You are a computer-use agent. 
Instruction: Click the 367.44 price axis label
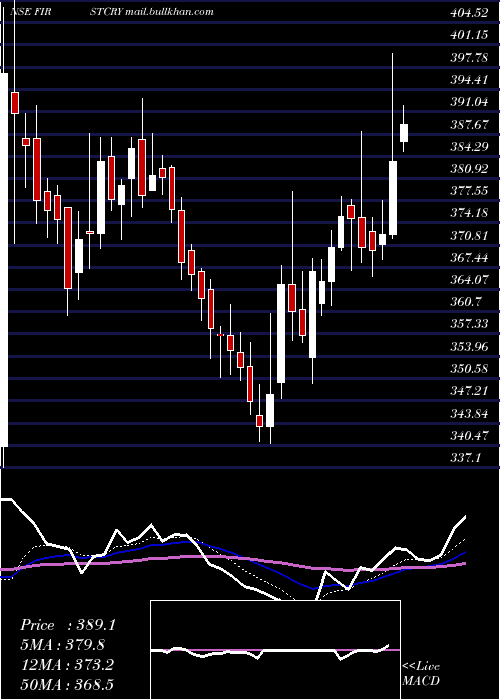click(469, 258)
